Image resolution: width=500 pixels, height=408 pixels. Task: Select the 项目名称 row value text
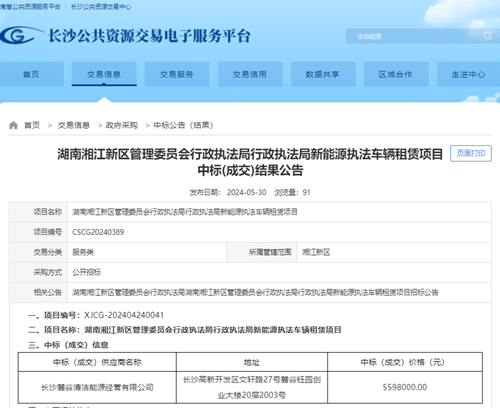coord(185,212)
